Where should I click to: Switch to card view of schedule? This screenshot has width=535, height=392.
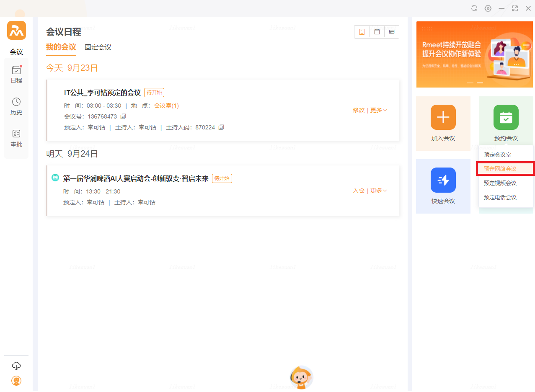tap(392, 32)
